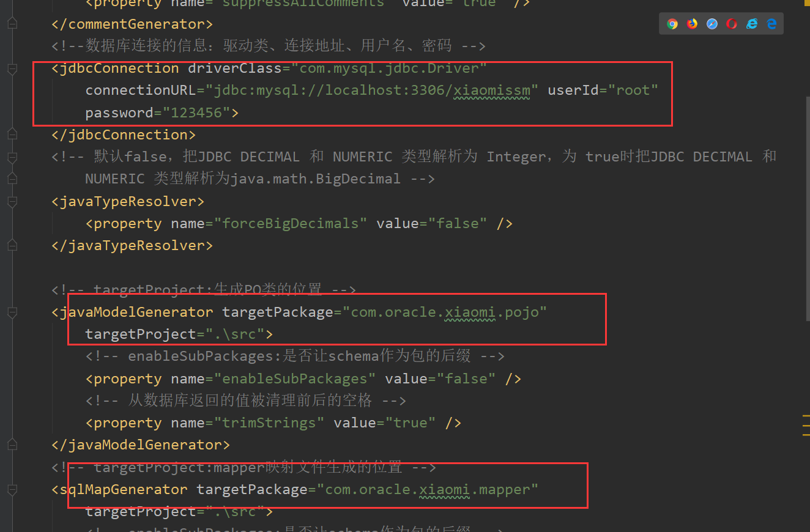
Task: Click the connectionURL attribute name
Action: [141, 91]
